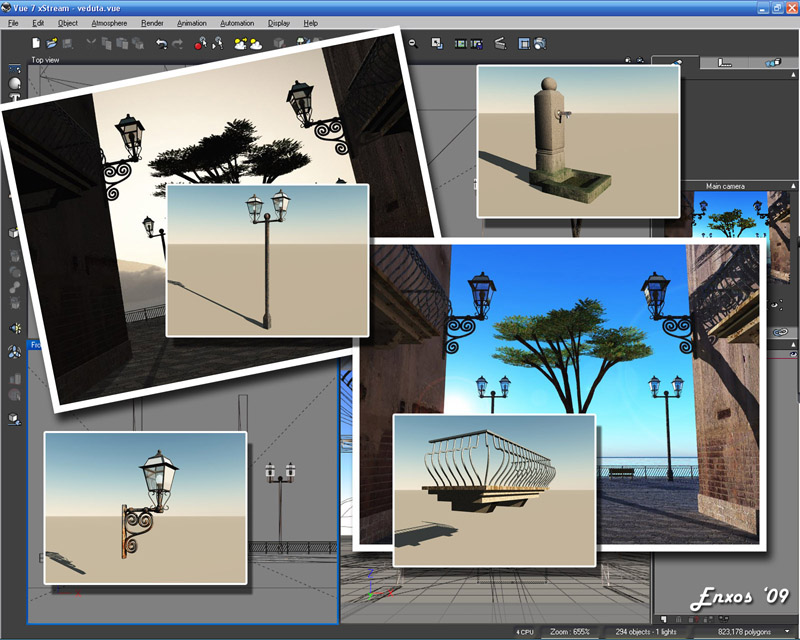
Task: Undo the last operation
Action: (162, 44)
